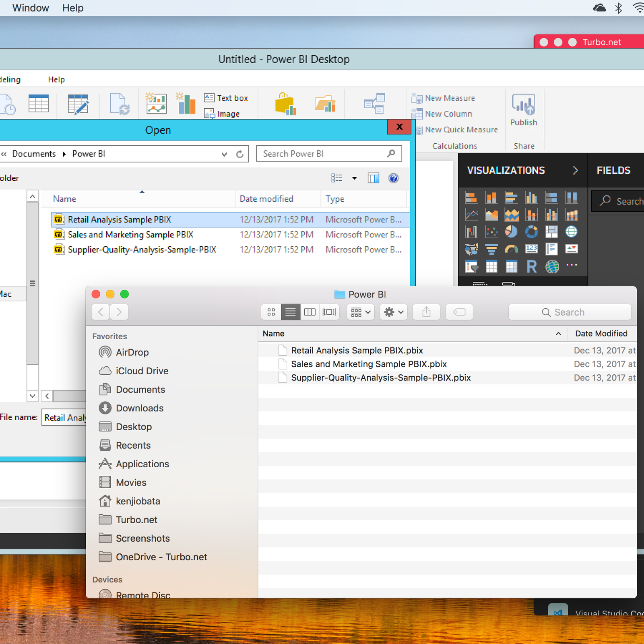Select the scatter chart visualization
The image size is (644, 644).
(x=491, y=232)
